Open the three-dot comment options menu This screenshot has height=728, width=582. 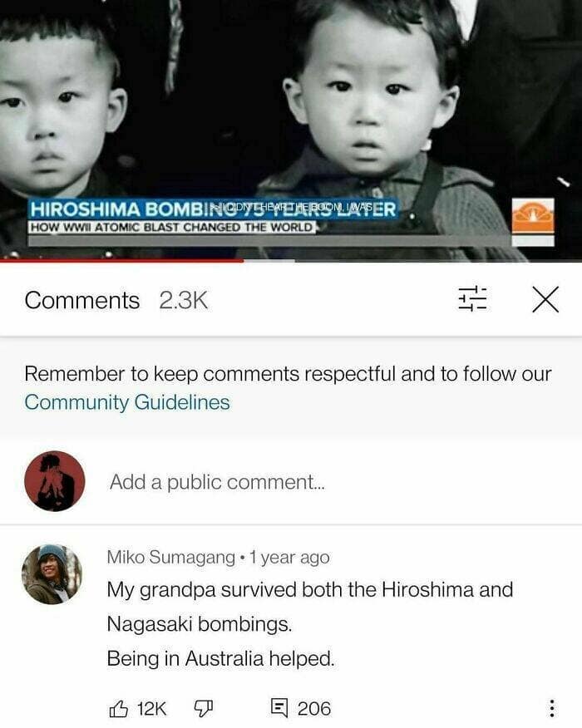(551, 709)
